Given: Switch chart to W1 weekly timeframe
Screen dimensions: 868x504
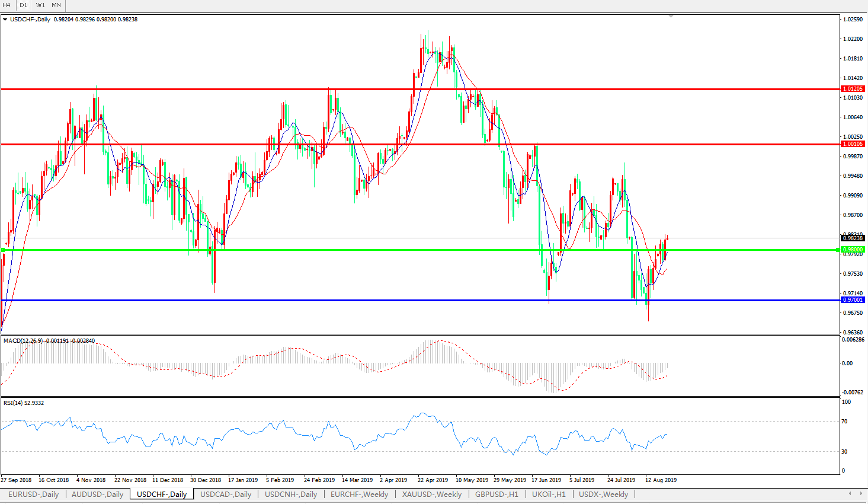Looking at the screenshot, I should click(x=40, y=5).
